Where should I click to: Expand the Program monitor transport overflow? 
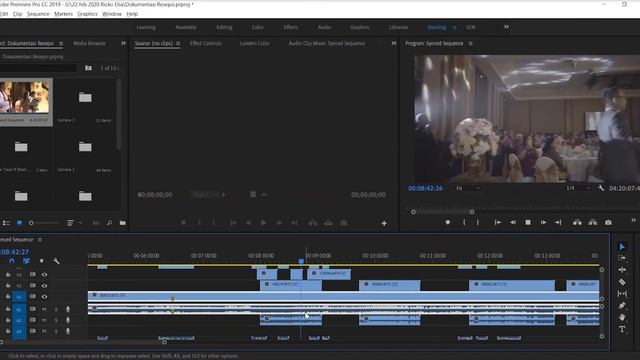(633, 220)
